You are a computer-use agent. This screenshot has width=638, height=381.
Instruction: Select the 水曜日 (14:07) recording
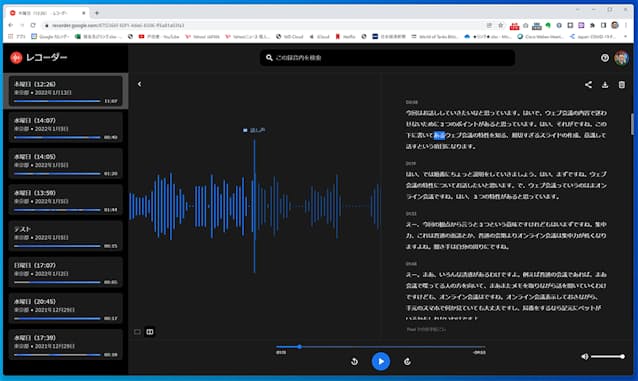coord(66,128)
